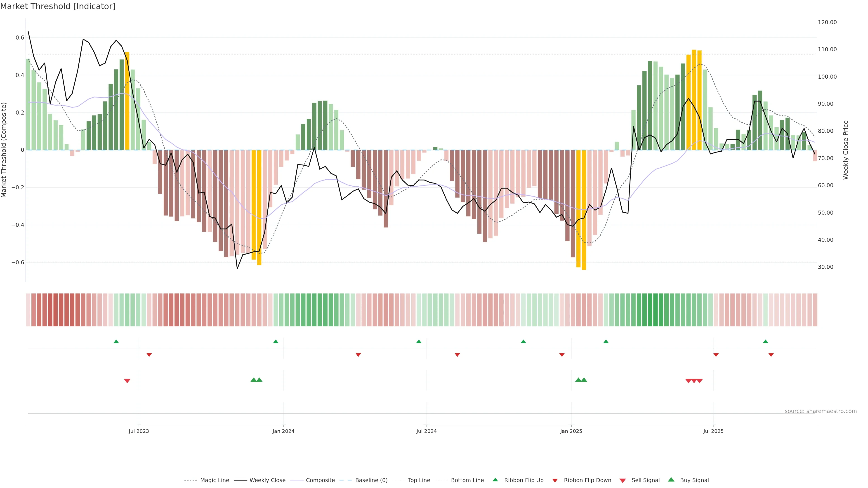This screenshot has width=868, height=488.
Task: Click Buy Signal legend triangle icon
Action: [671, 480]
